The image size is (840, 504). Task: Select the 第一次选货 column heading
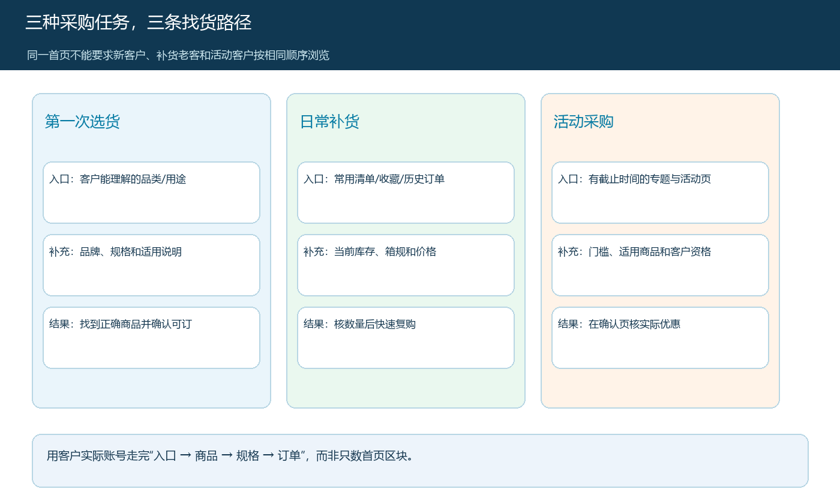click(82, 122)
